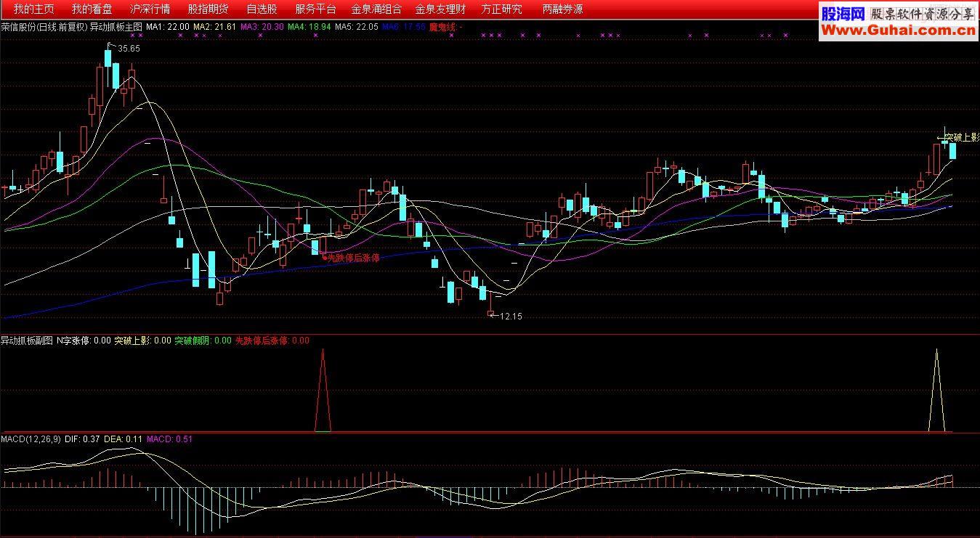Open 自选股 watchlist menu

262,9
